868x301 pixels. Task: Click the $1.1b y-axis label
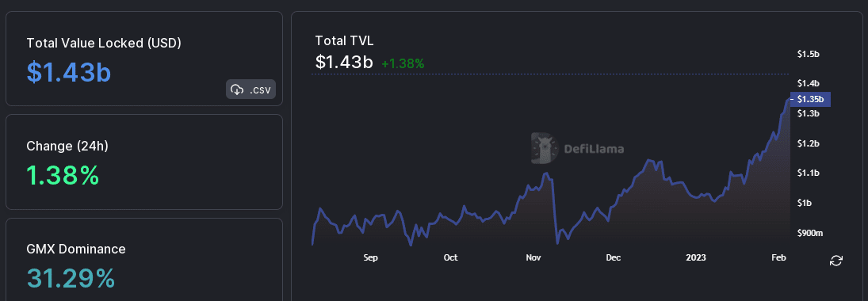tap(809, 173)
